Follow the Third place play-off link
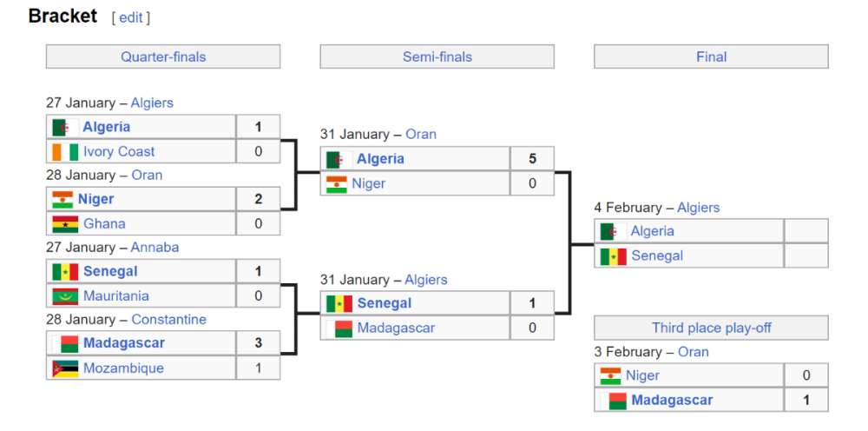The height and width of the screenshot is (431, 868). [711, 328]
